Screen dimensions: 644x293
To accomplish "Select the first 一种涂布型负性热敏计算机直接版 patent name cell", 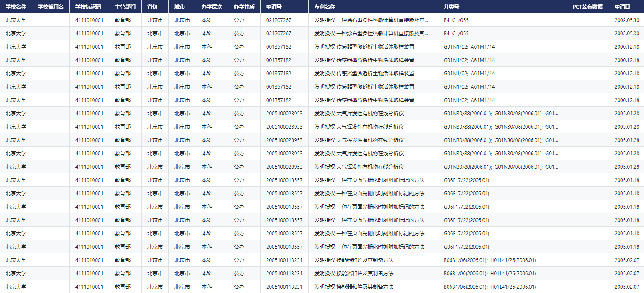I will pyautogui.click(x=373, y=20).
